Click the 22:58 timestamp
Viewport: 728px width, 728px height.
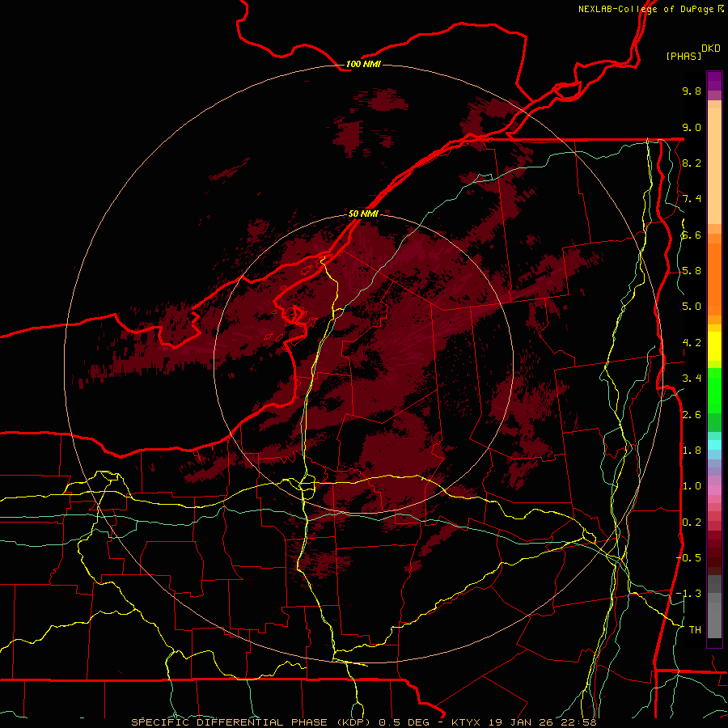[578, 722]
